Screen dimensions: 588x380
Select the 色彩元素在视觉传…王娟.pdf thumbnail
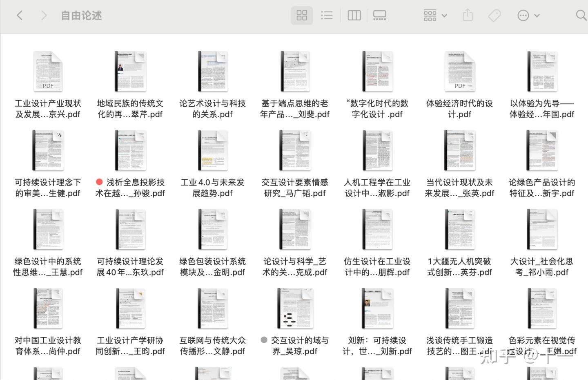pyautogui.click(x=542, y=308)
